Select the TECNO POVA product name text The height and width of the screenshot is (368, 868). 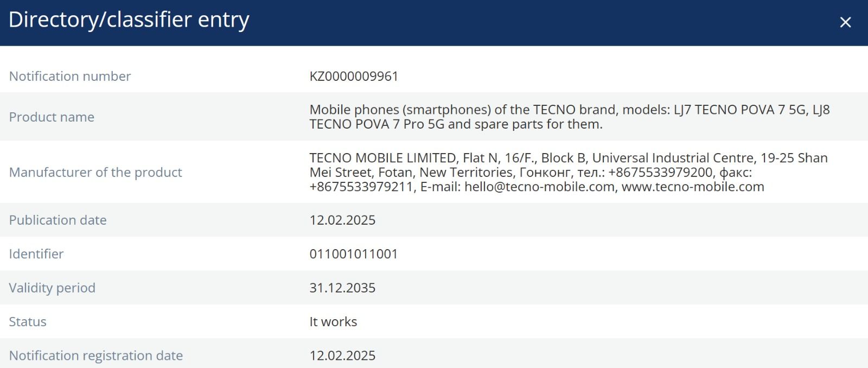(570, 117)
